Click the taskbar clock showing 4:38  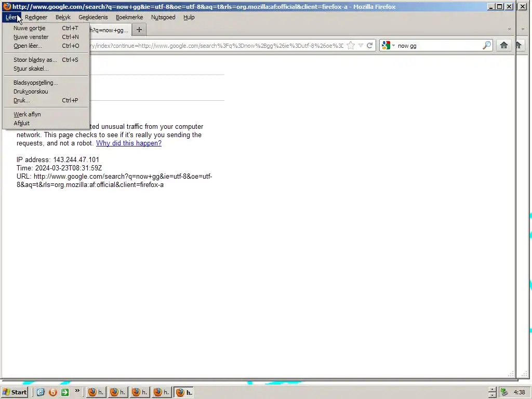point(519,392)
